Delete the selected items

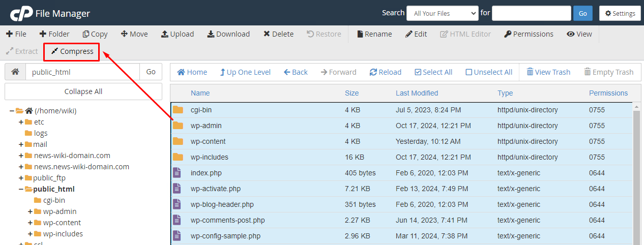click(x=278, y=34)
